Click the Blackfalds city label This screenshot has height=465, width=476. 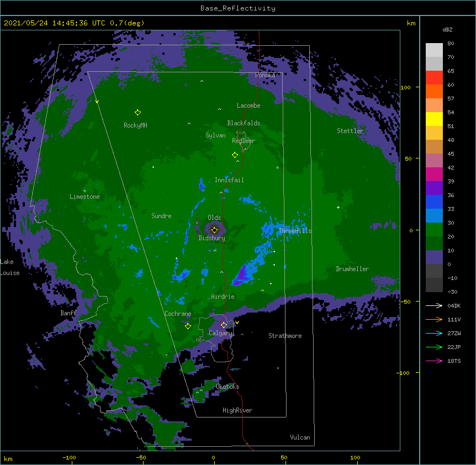pyautogui.click(x=244, y=123)
